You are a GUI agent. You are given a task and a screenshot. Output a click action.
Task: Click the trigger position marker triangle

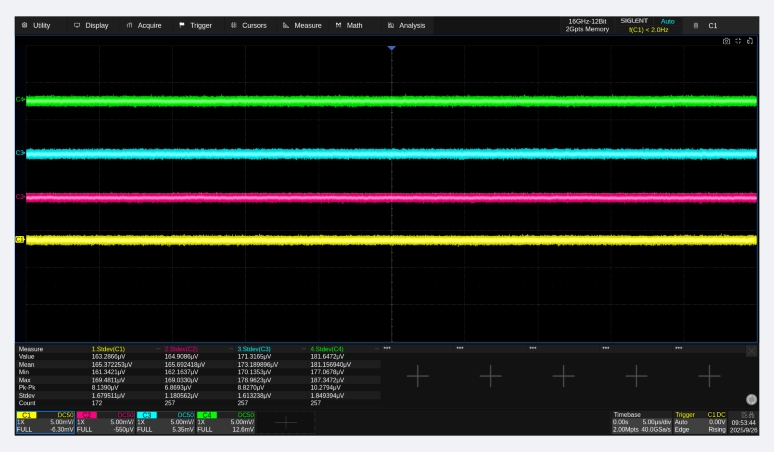pyautogui.click(x=391, y=48)
